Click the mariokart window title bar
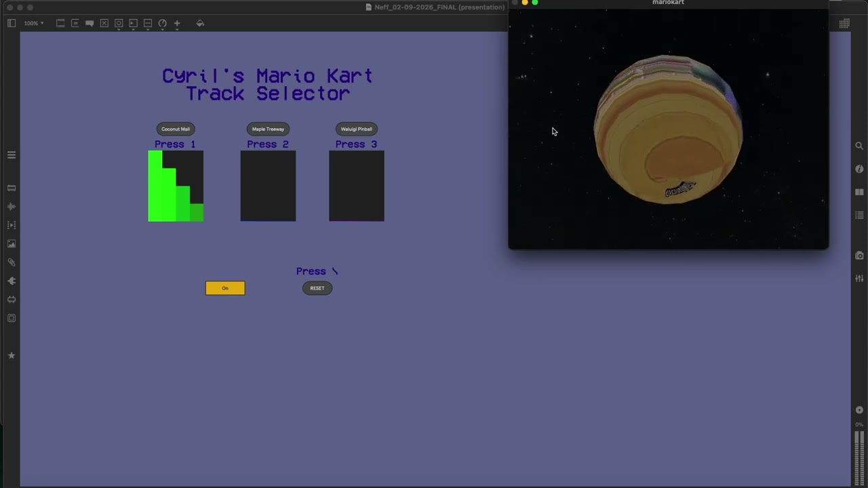868x488 pixels. click(x=668, y=3)
